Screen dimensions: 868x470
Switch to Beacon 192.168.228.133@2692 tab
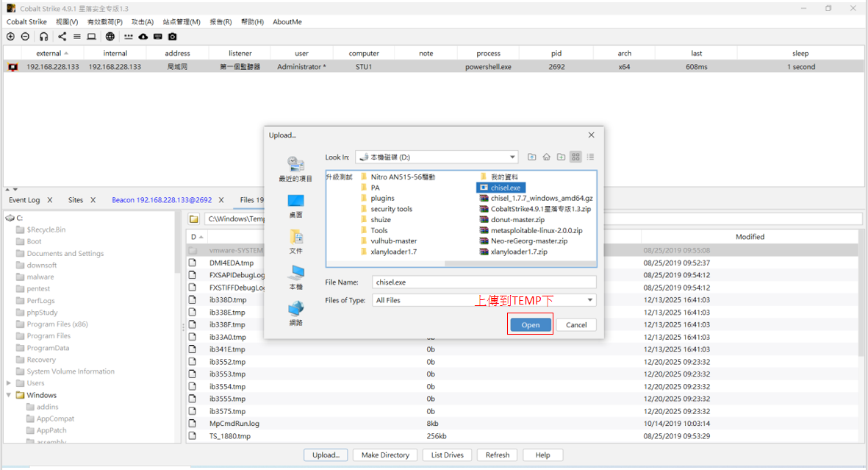162,200
